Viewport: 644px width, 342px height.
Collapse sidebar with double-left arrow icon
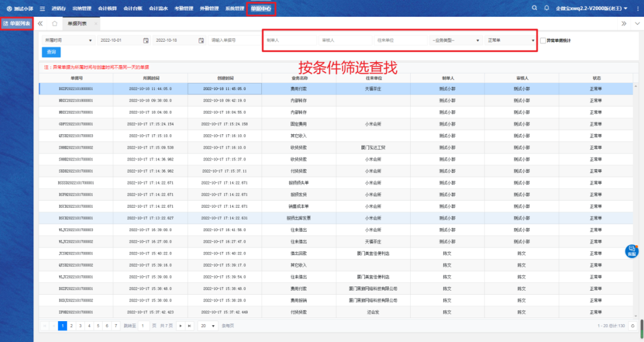(41, 23)
